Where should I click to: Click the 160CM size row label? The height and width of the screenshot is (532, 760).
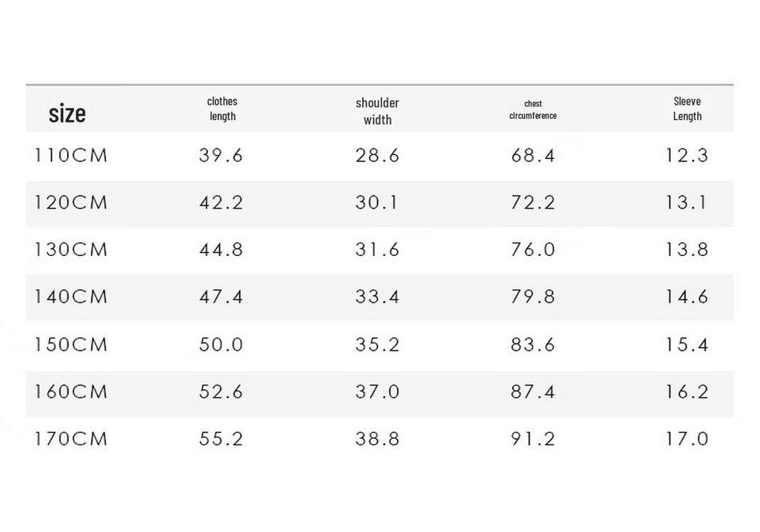71,392
